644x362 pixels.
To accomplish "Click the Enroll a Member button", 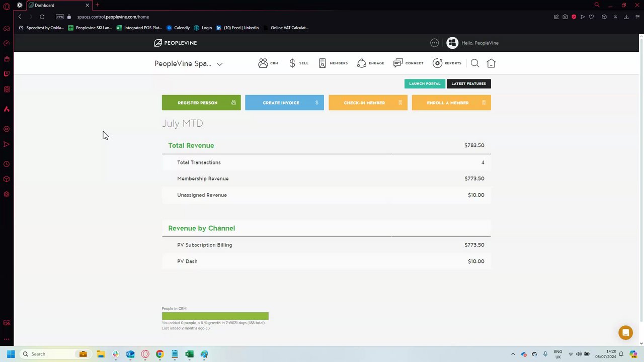I will [x=451, y=103].
